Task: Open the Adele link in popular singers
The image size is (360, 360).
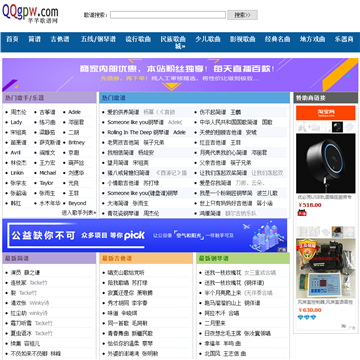Action: click(74, 112)
